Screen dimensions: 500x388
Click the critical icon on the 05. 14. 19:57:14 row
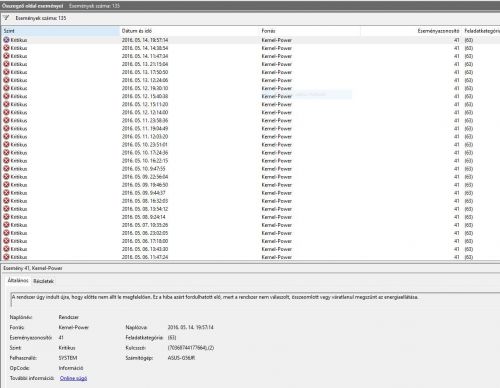click(6, 40)
